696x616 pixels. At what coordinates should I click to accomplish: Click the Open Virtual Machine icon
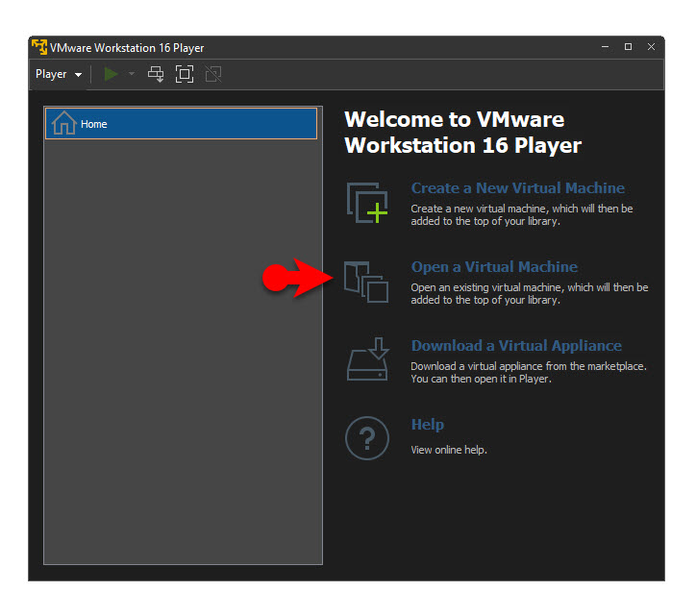[x=366, y=282]
